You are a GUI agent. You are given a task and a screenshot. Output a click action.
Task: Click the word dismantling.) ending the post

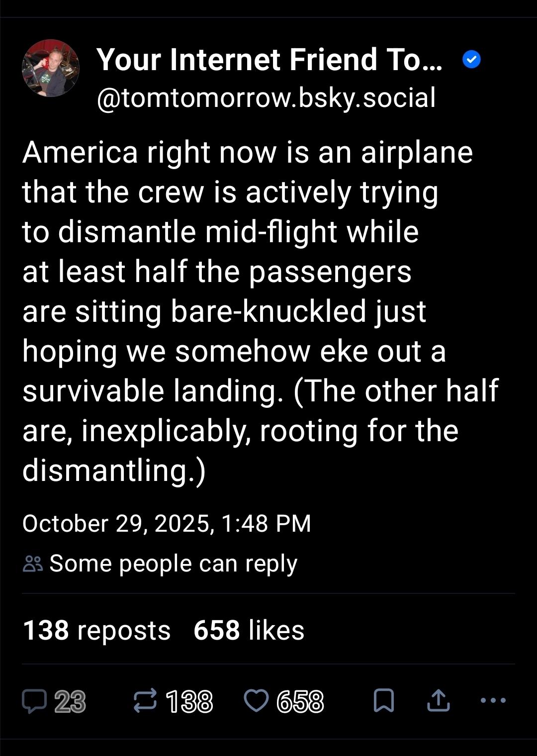coord(114,471)
